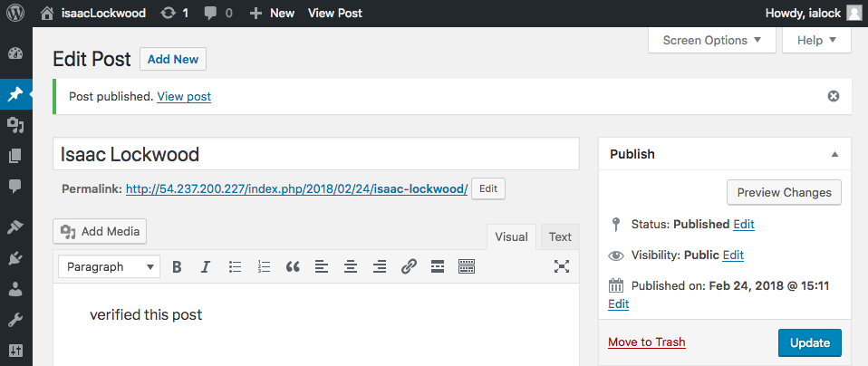The width and height of the screenshot is (868, 366).
Task: Click the insert link icon
Action: click(x=409, y=266)
